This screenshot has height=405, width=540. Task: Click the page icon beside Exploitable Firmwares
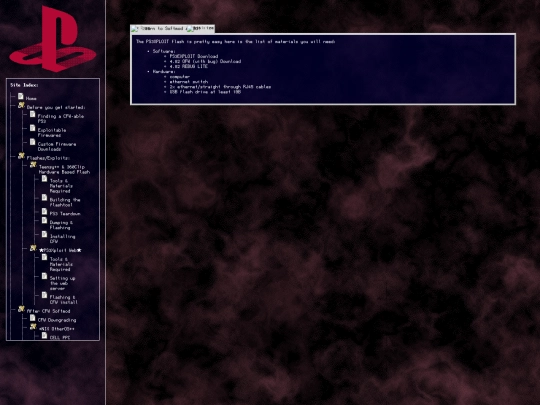pyautogui.click(x=32, y=128)
